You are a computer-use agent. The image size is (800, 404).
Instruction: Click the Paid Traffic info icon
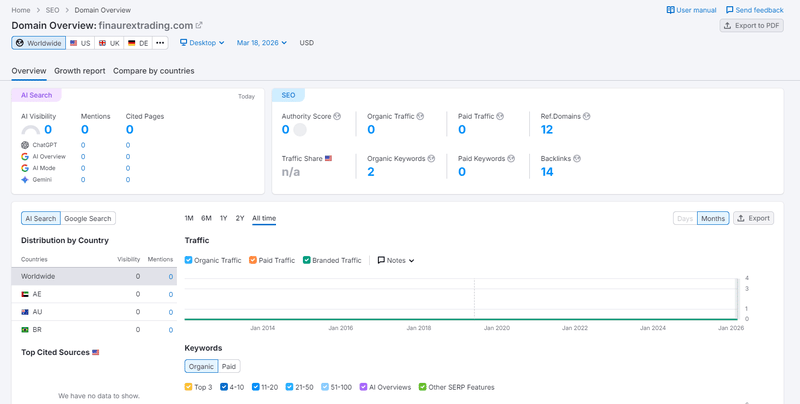pos(500,116)
